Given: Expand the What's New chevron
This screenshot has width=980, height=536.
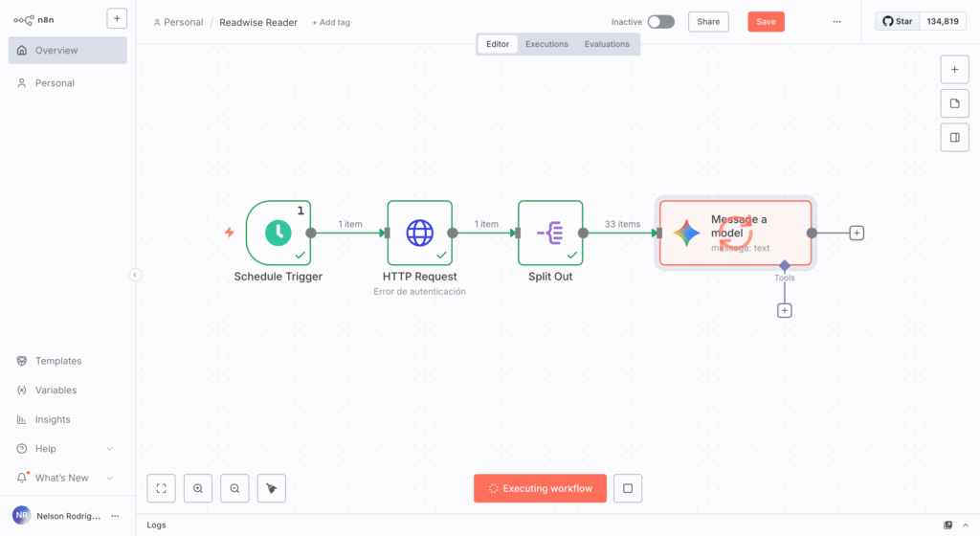Looking at the screenshot, I should pyautogui.click(x=109, y=479).
